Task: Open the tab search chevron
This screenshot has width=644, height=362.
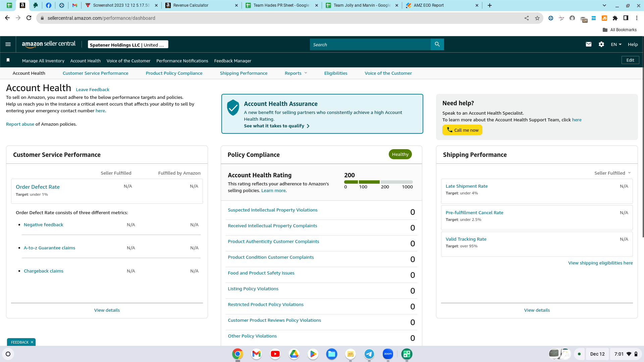Action: [x=604, y=5]
